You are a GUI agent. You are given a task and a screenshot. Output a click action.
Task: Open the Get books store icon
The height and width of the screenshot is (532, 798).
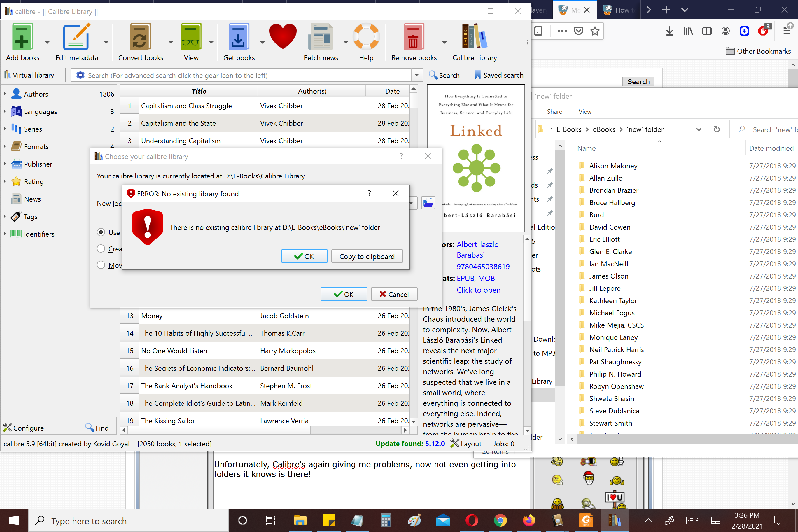coord(239,37)
